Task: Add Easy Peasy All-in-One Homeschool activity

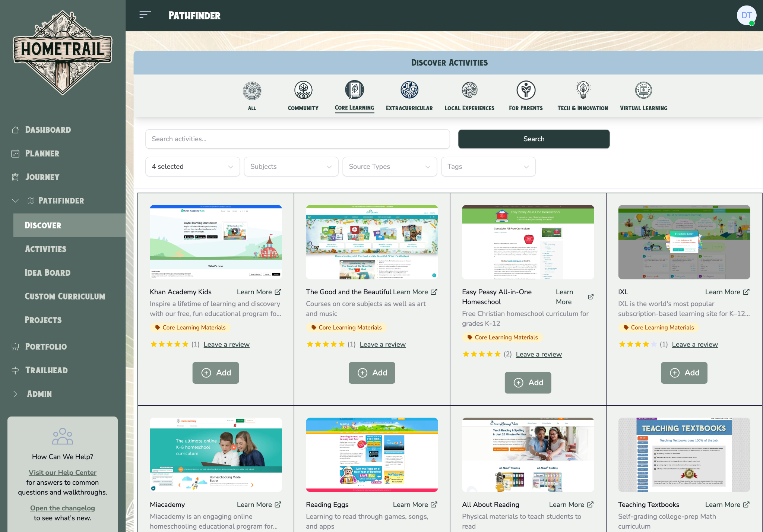Action: [528, 383]
